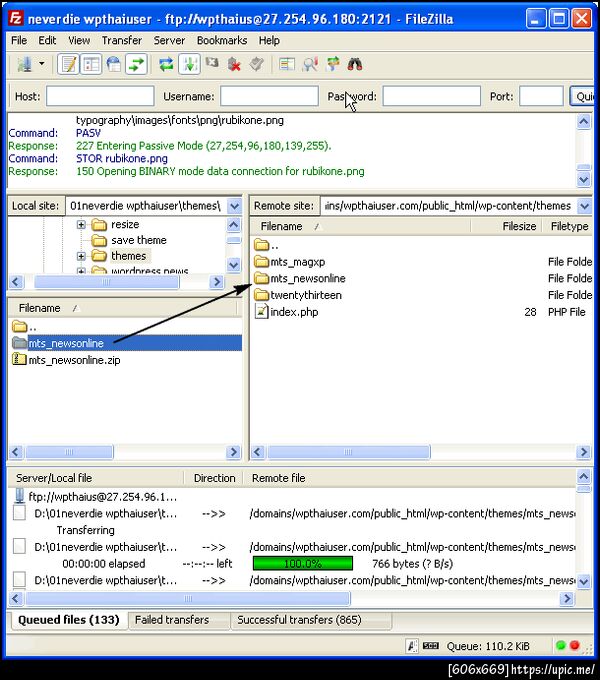600x680 pixels.
Task: Expand the themes folder in local tree
Action: pyautogui.click(x=81, y=256)
